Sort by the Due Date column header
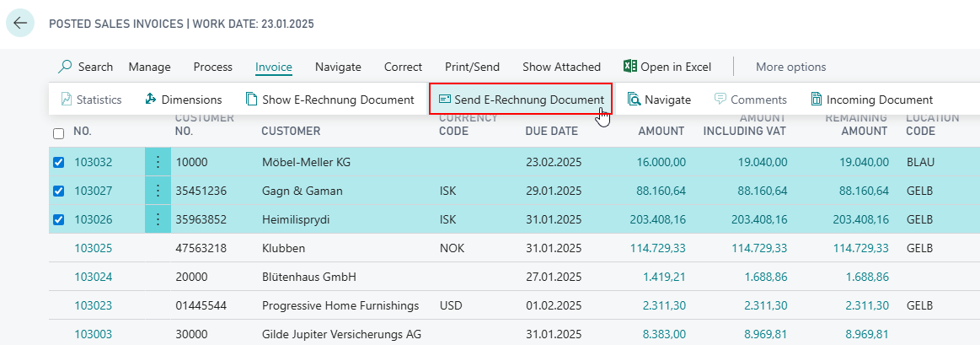The width and height of the screenshot is (980, 345). pos(552,131)
